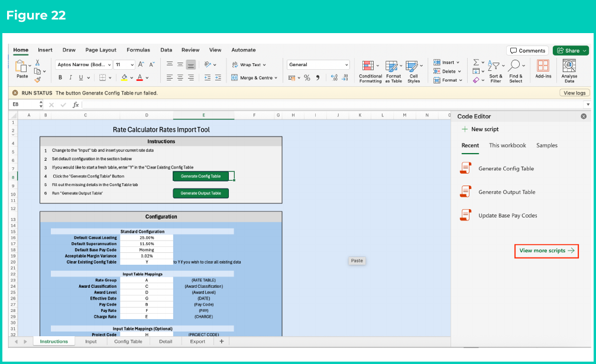Viewport: 596px width, 364px height.
Task: Open Find & Select
Action: coord(516,71)
